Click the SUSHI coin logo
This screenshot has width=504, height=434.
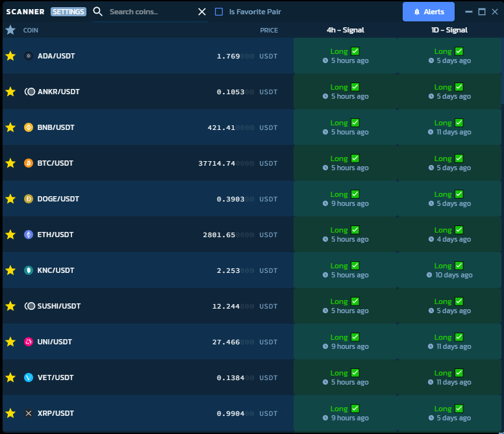click(x=30, y=306)
